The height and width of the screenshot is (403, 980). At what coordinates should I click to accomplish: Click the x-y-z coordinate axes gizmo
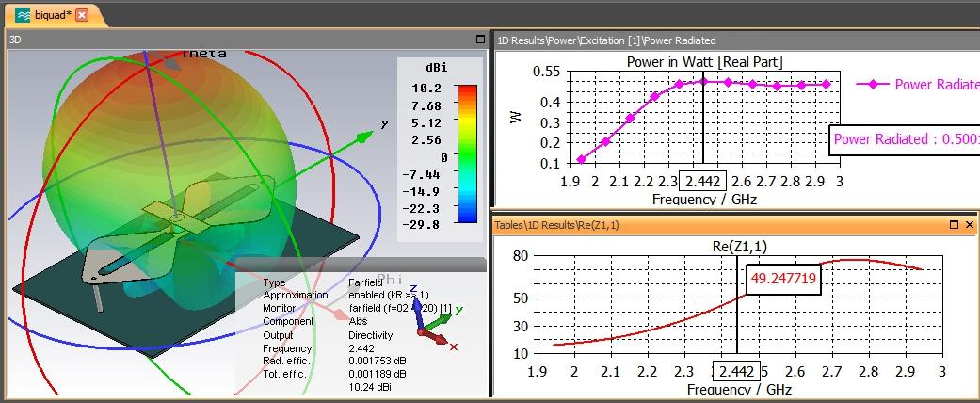click(438, 320)
